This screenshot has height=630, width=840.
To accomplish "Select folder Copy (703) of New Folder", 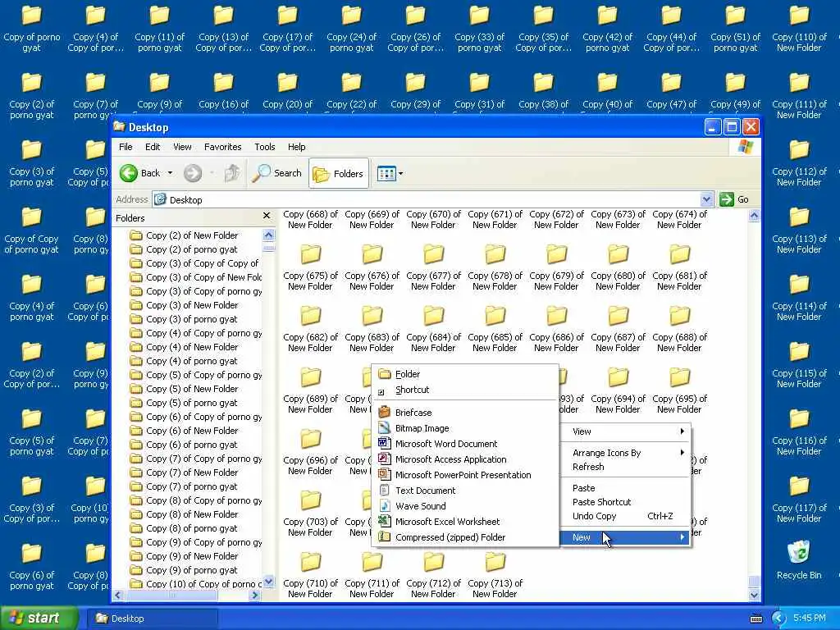I will point(310,514).
